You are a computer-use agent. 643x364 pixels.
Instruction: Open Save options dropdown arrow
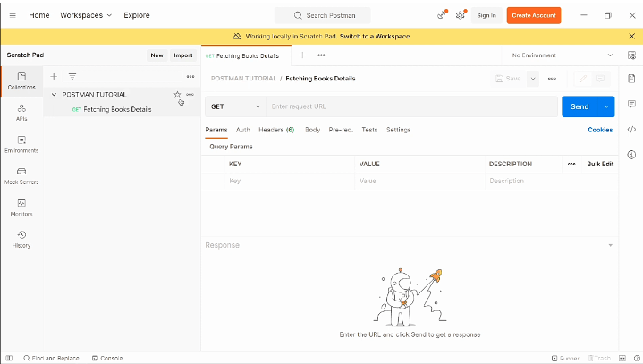pos(533,79)
